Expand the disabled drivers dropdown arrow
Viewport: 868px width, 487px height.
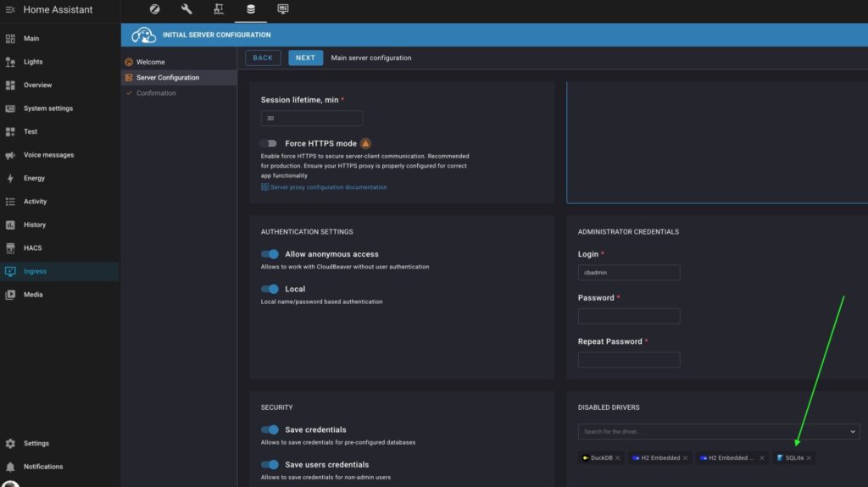pyautogui.click(x=852, y=432)
